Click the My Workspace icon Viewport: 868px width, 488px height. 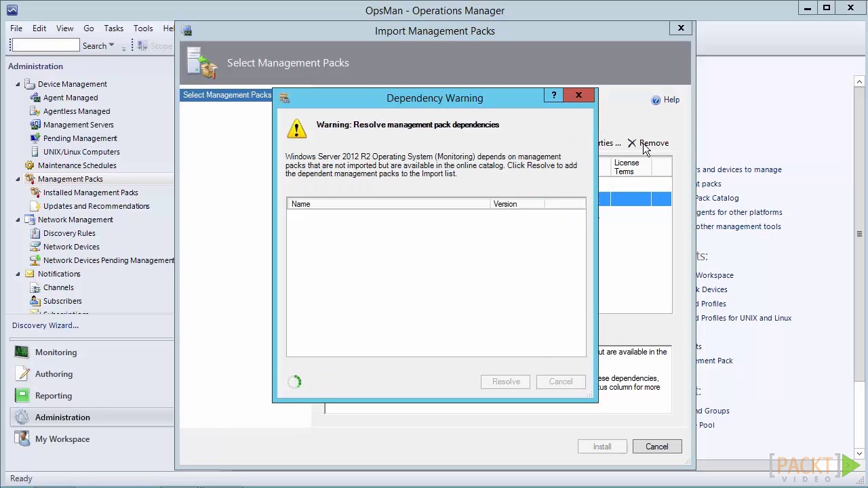tap(22, 439)
